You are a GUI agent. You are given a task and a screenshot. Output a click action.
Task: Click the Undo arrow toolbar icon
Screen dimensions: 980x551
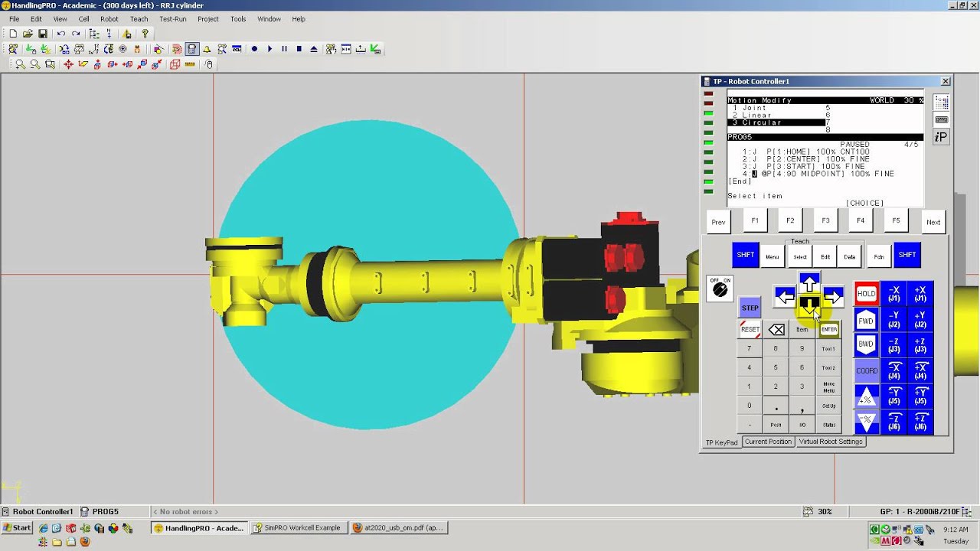(x=60, y=34)
